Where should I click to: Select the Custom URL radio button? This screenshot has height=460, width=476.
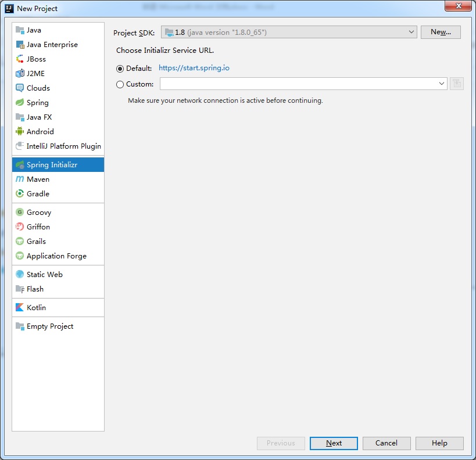pos(120,84)
